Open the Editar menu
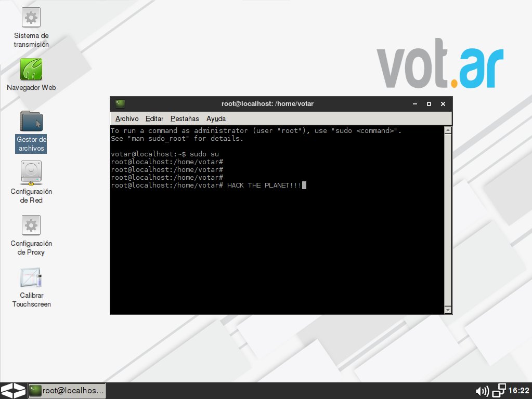 point(154,118)
